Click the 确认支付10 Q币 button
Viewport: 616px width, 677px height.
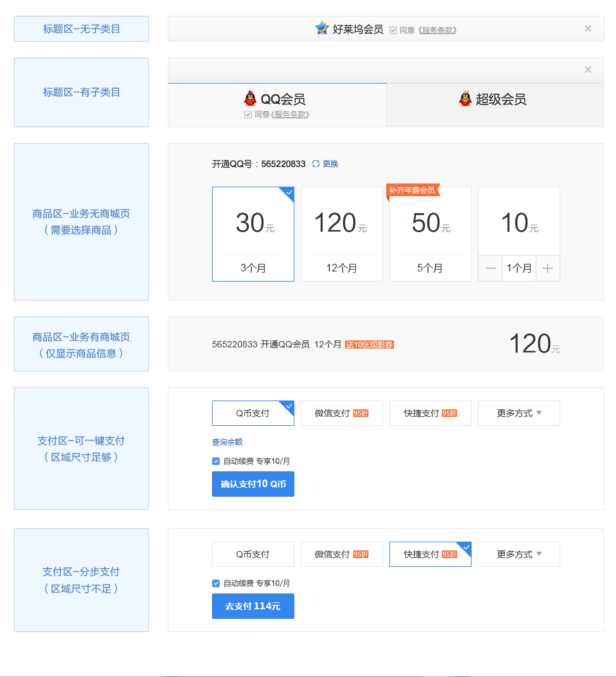253,484
